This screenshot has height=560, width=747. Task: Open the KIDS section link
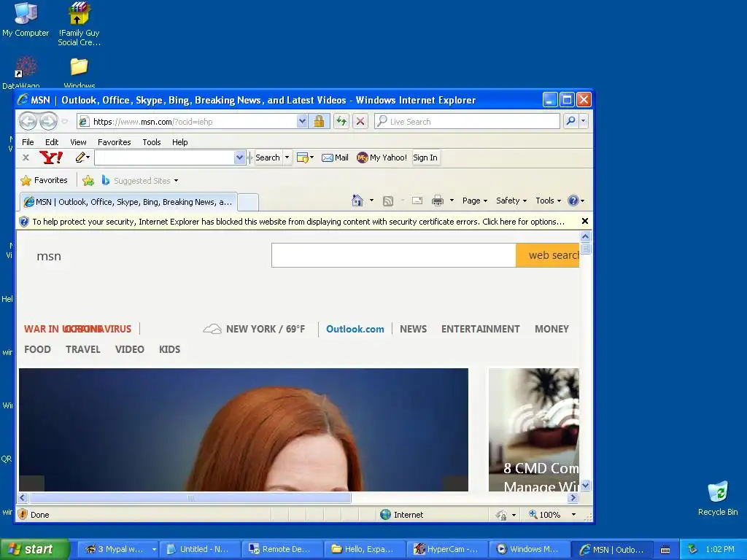pyautogui.click(x=169, y=349)
